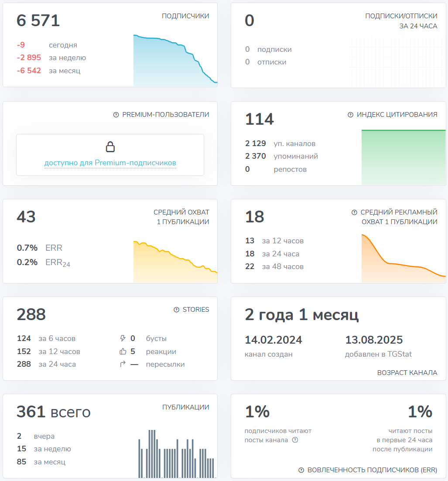448x481 pixels.
Task: Click help icon next to ИНДЕКС ЦИТИРОВАНИЯ
Action: click(350, 115)
